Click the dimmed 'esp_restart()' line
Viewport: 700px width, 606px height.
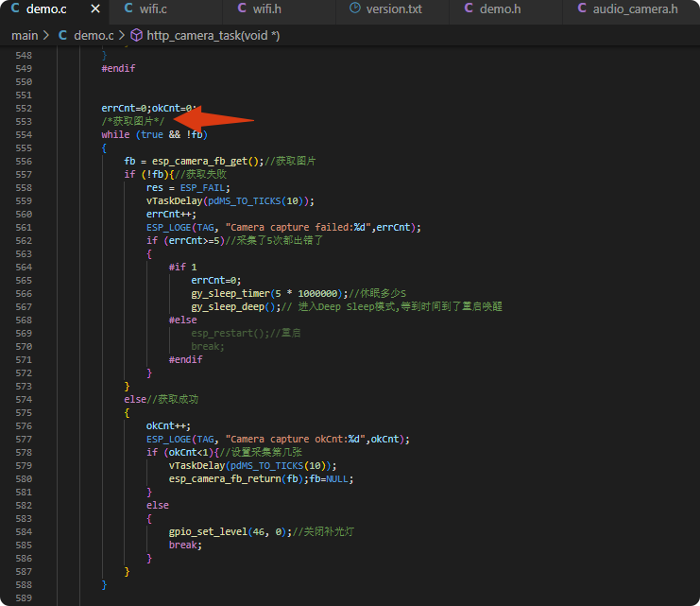pos(246,334)
